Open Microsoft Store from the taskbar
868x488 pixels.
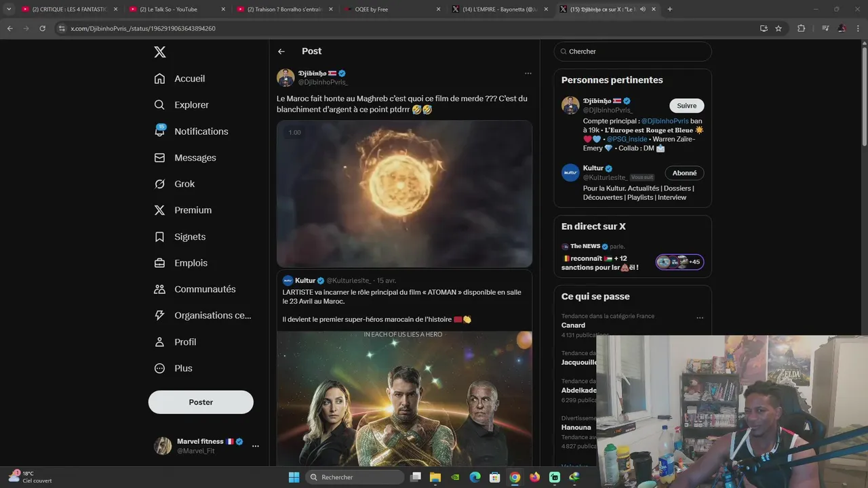495,477
